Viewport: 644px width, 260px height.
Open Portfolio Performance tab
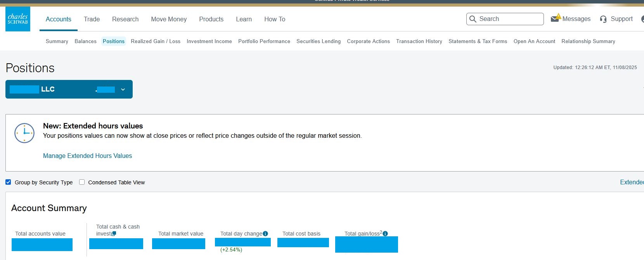(x=264, y=41)
